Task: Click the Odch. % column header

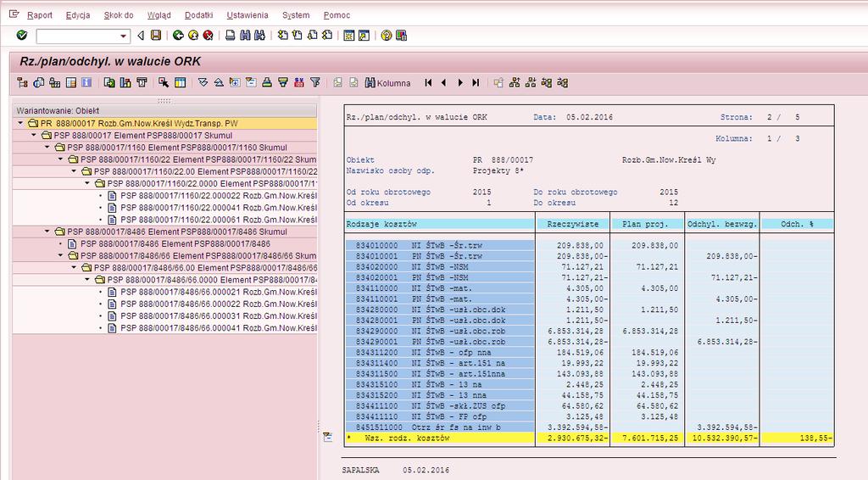Action: click(x=797, y=224)
